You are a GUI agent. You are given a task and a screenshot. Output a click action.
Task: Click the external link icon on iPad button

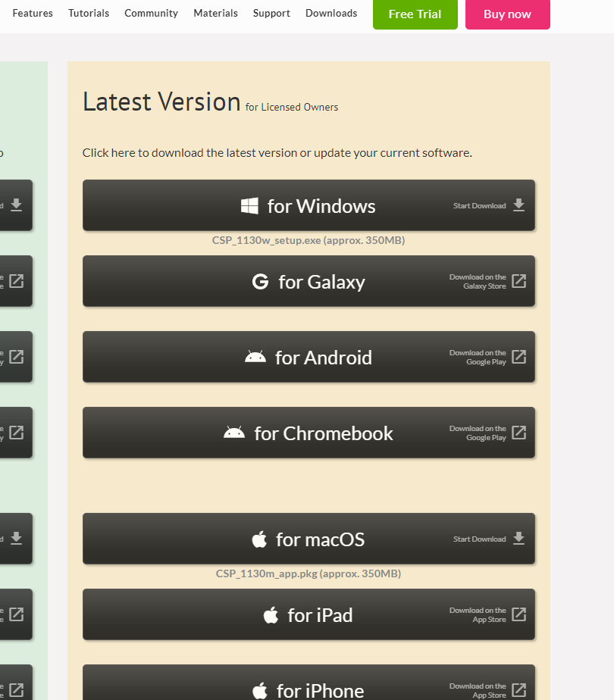[519, 614]
